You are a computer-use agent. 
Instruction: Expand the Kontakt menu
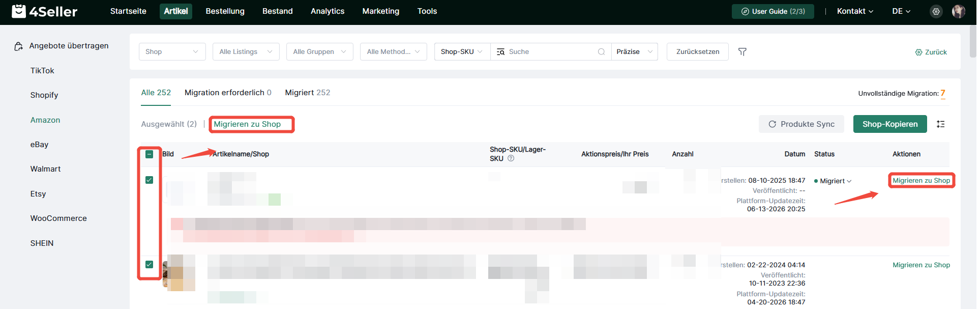[x=855, y=11]
